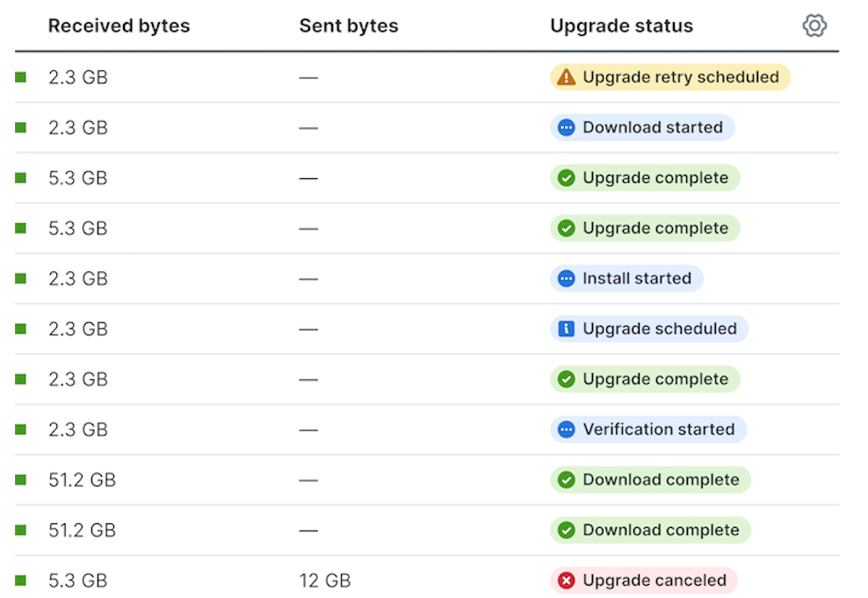
Task: Toggle the green square beside the 51.2 GB row
Action: 19,479
